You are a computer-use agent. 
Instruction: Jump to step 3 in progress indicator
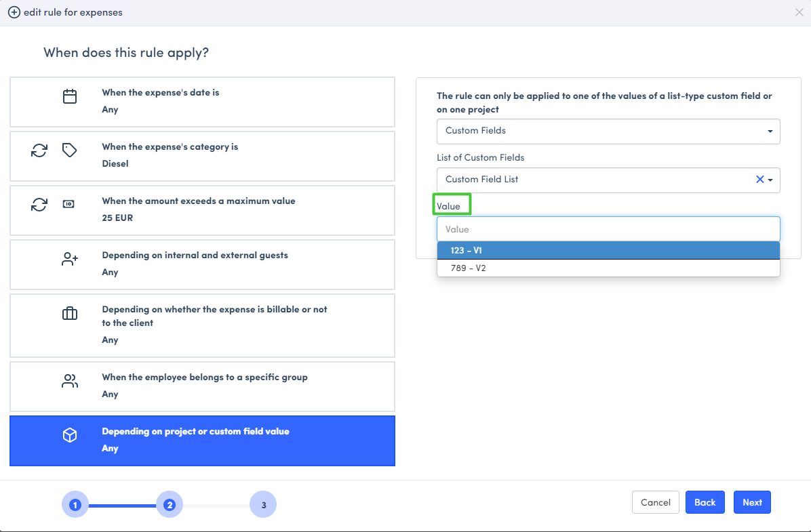[263, 504]
